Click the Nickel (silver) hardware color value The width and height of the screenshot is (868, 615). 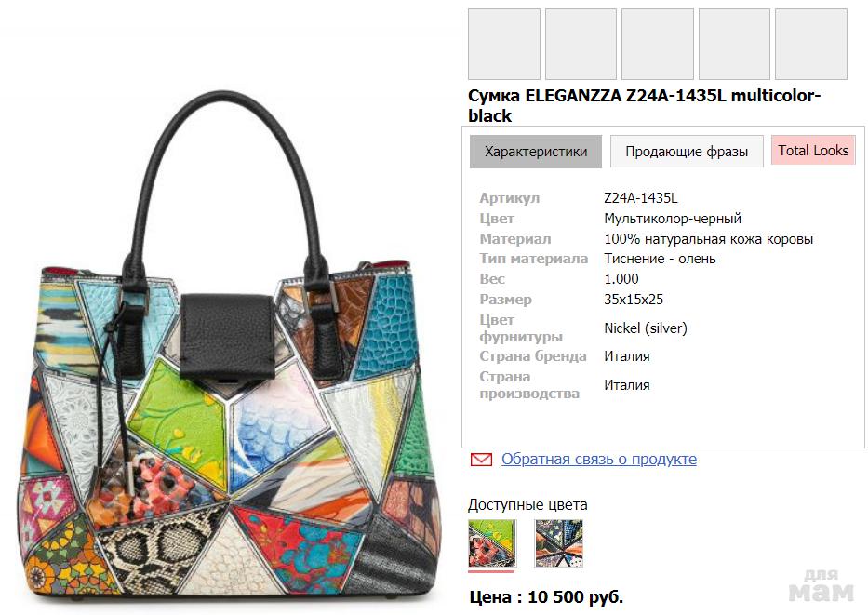pos(646,328)
